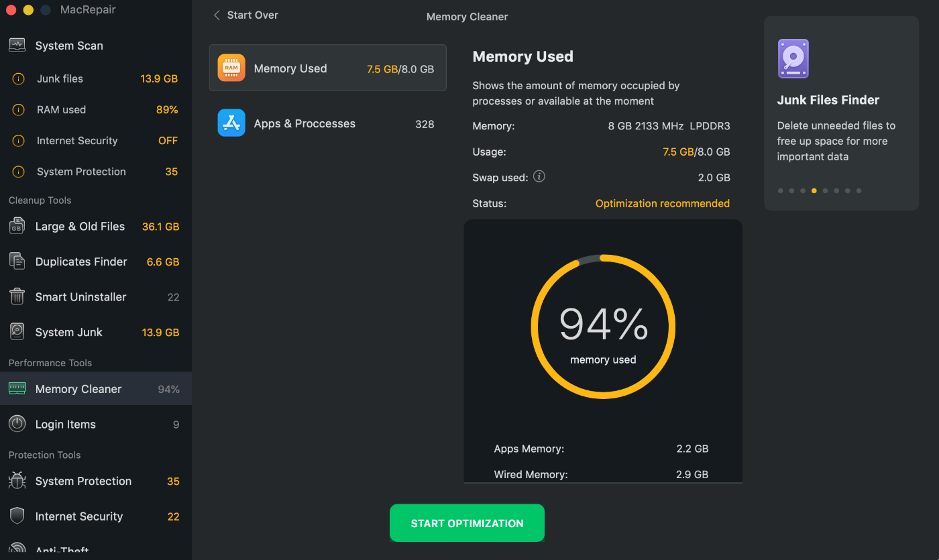
Task: Click the Memory Cleaner sidebar item
Action: [96, 389]
